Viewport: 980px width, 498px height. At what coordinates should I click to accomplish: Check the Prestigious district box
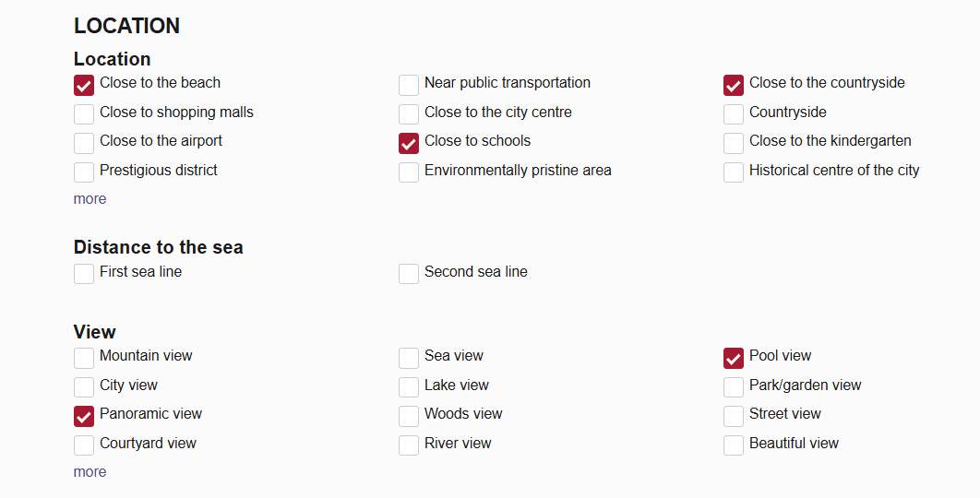pos(84,172)
